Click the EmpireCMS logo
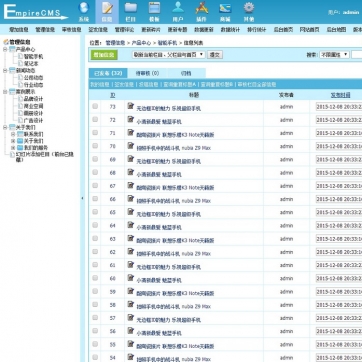Screen dimensions: 362x362 pos(35,12)
